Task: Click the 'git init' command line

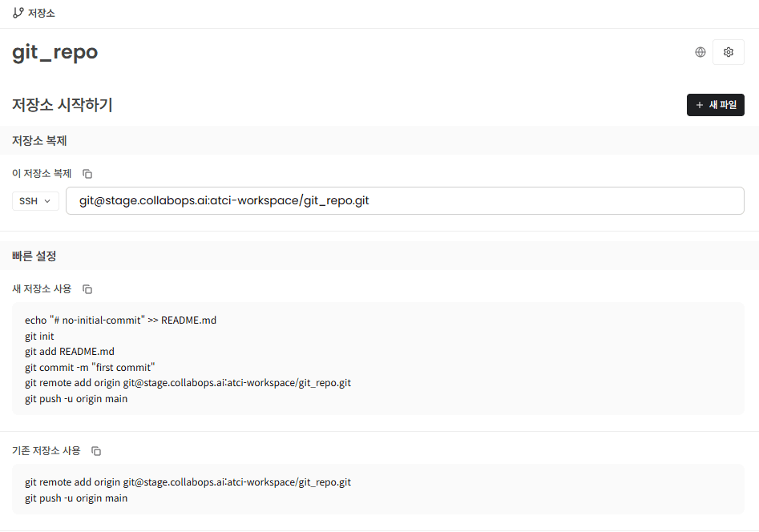Action: tap(40, 337)
